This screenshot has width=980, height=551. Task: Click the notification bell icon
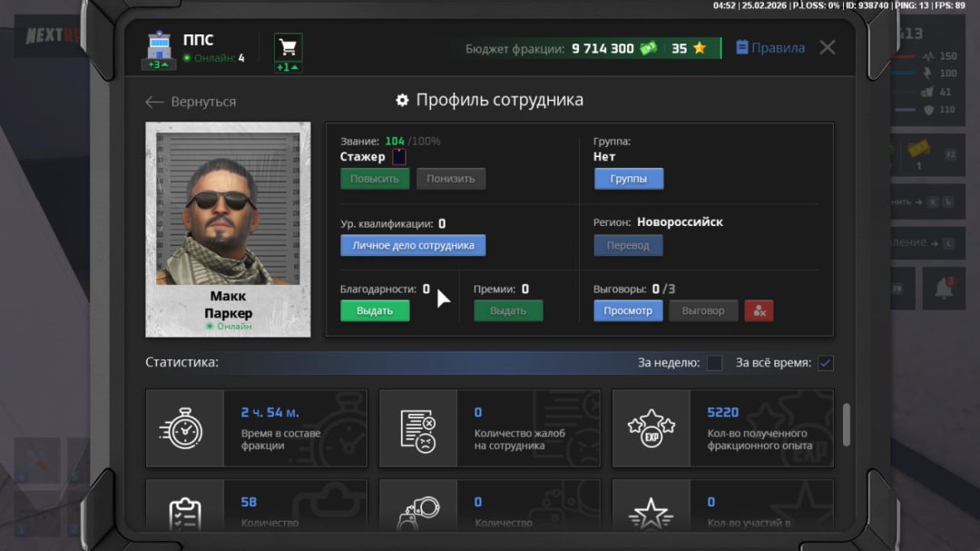click(944, 290)
